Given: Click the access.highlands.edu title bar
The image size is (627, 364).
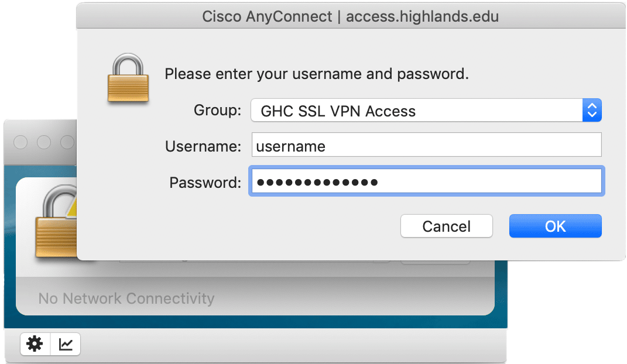Looking at the screenshot, I should coord(350,16).
